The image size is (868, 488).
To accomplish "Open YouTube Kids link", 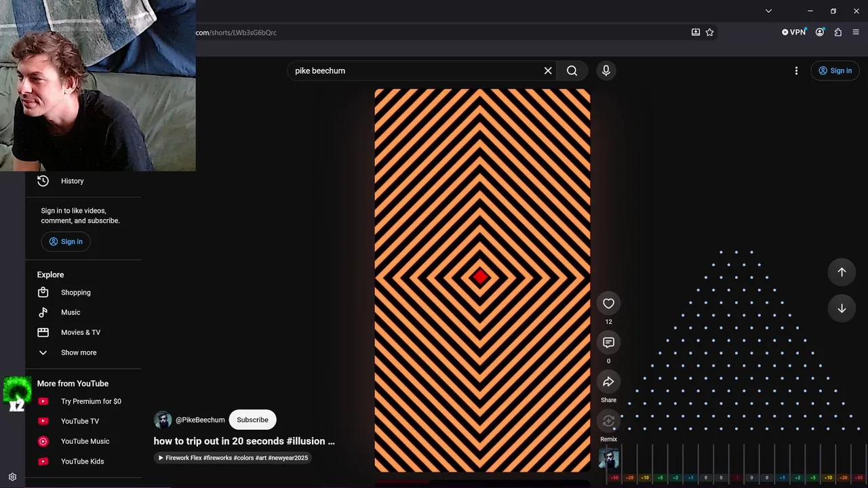I will (83, 462).
